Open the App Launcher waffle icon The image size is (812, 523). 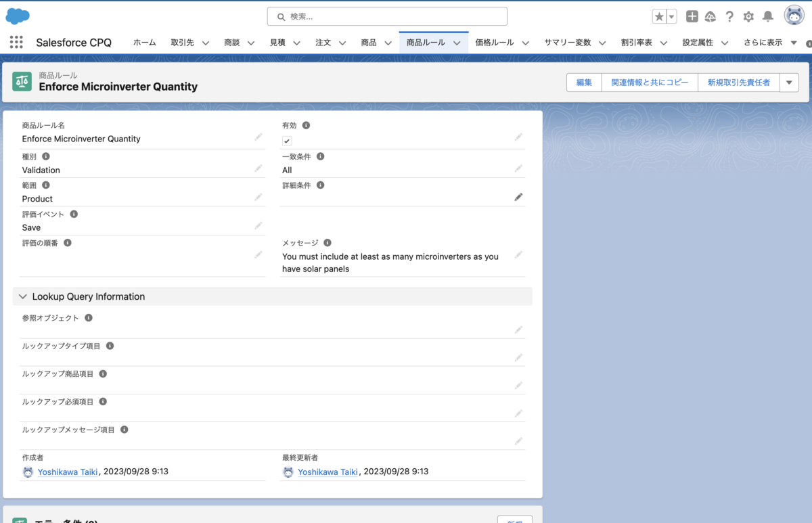point(16,42)
